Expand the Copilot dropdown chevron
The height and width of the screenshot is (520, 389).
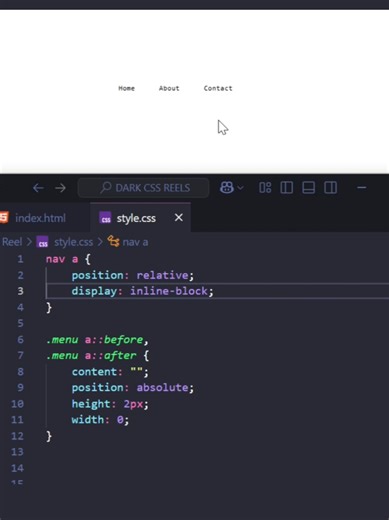pyautogui.click(x=240, y=188)
